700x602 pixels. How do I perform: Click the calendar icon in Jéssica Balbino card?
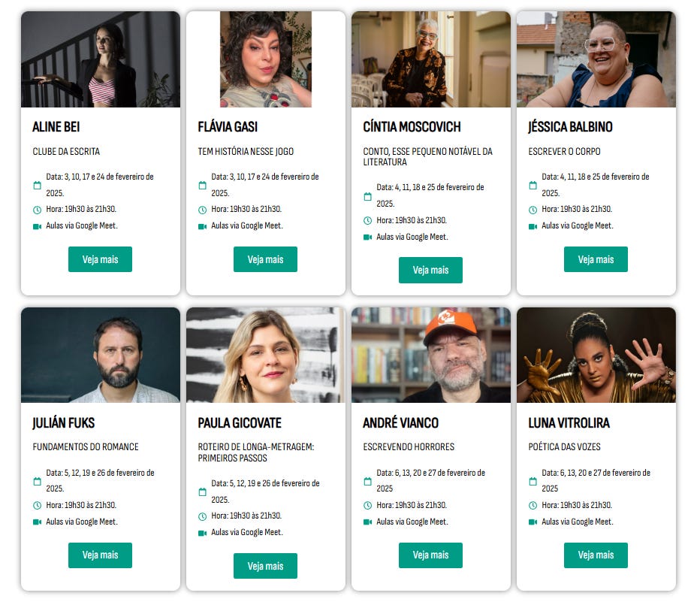tap(533, 185)
